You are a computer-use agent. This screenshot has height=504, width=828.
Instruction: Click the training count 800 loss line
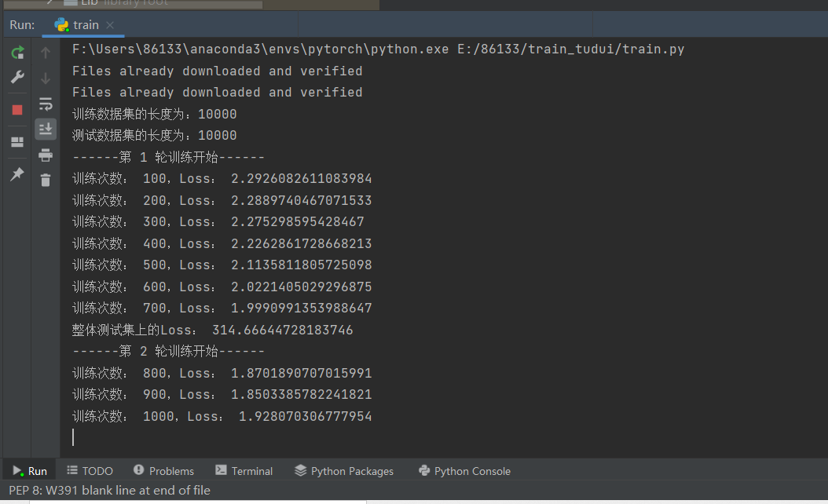pos(222,373)
